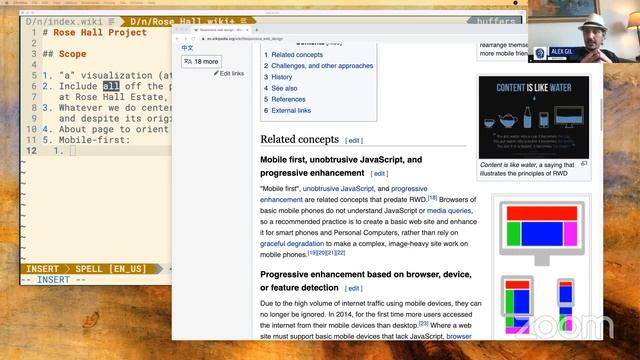The width and height of the screenshot is (640, 360).
Task: Open the 中文 language link
Action: tap(187, 48)
